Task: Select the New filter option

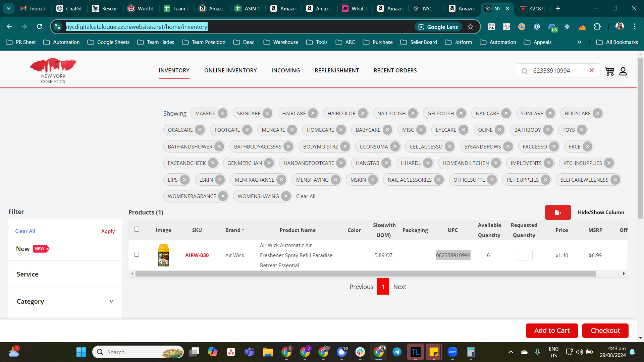Action: (33, 249)
